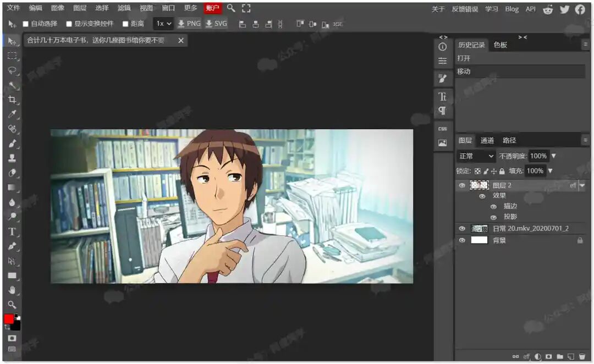Select the Eraser tool
The image size is (594, 364).
pyautogui.click(x=12, y=173)
